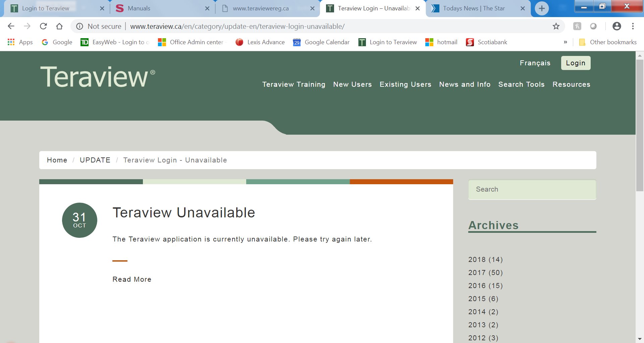Screen dimensions: 644x343
Task: Open Login to Teraview bookmark
Action: coord(388,42)
